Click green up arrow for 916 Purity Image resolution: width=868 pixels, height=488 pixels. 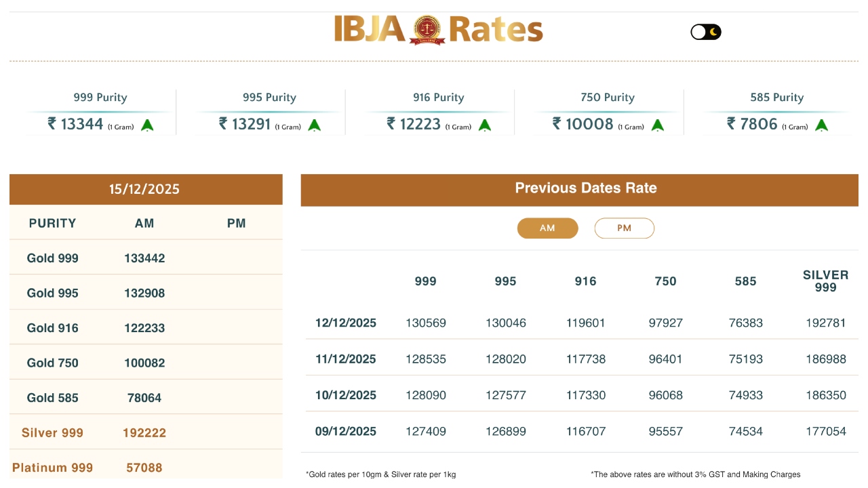[x=484, y=125]
